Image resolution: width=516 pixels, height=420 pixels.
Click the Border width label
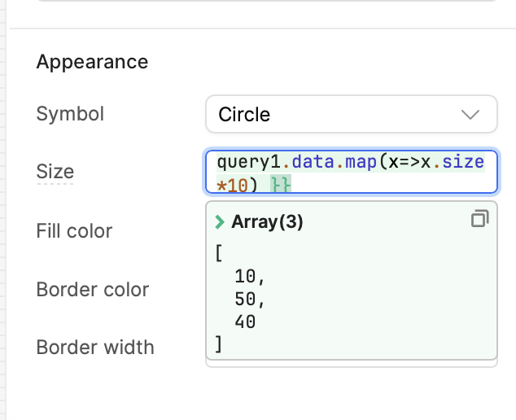pos(95,348)
